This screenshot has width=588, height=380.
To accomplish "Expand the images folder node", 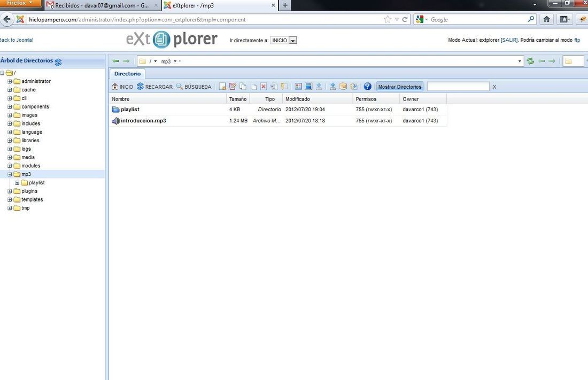I will point(10,115).
